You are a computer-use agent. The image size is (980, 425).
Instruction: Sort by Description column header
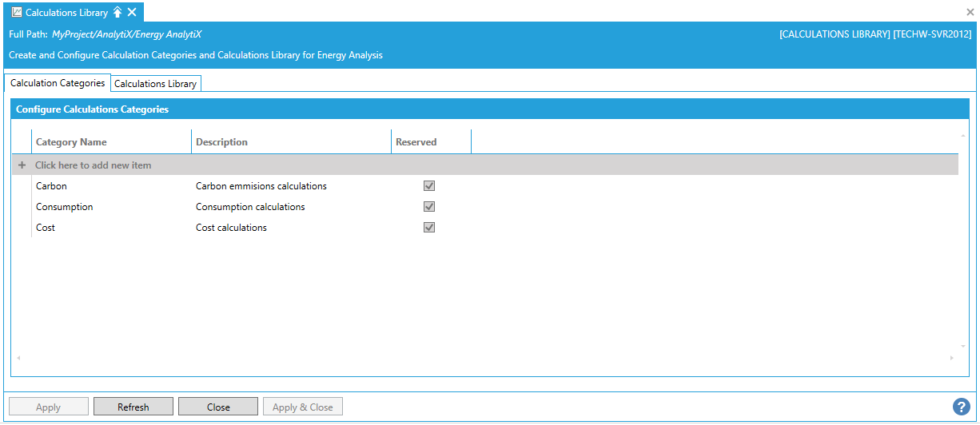pos(221,142)
